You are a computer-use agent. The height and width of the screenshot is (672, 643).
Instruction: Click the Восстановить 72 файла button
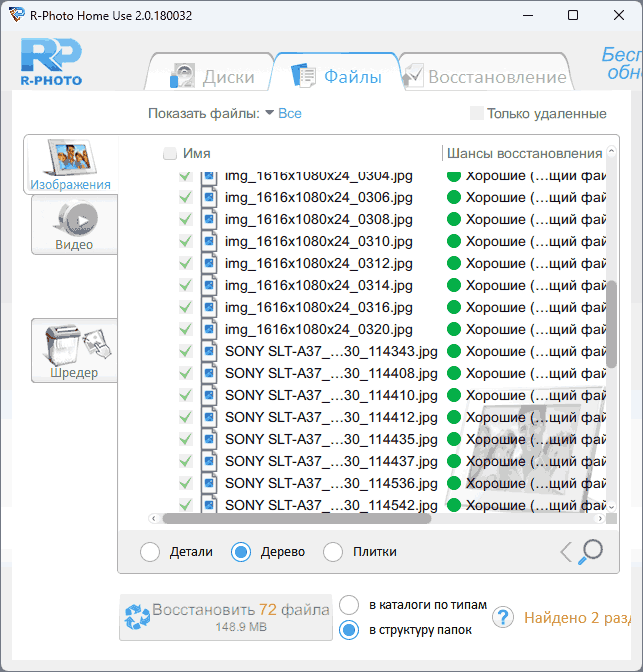pyautogui.click(x=226, y=617)
